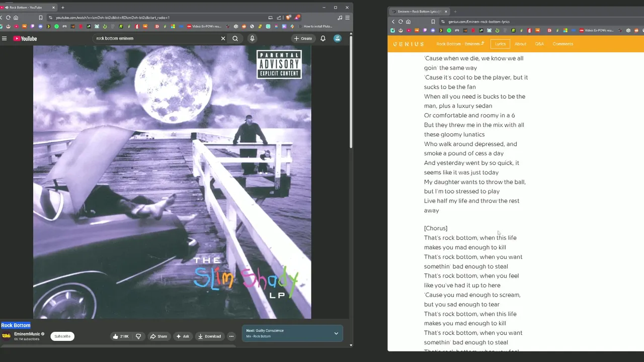Open site settings icon in Genius address bar
This screenshot has height=362, width=644.
pyautogui.click(x=443, y=22)
